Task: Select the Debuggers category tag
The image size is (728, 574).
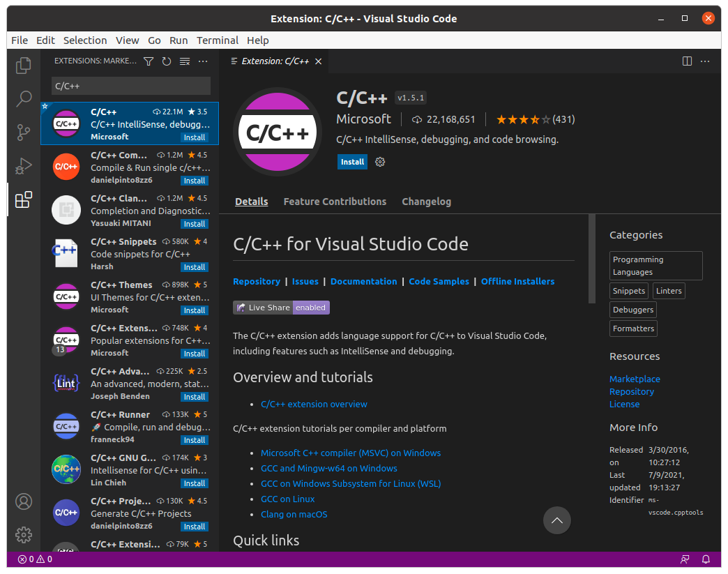Action: [633, 310]
